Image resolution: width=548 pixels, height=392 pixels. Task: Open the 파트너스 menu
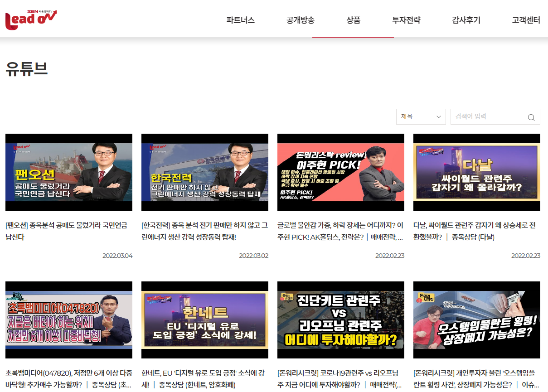pos(241,20)
